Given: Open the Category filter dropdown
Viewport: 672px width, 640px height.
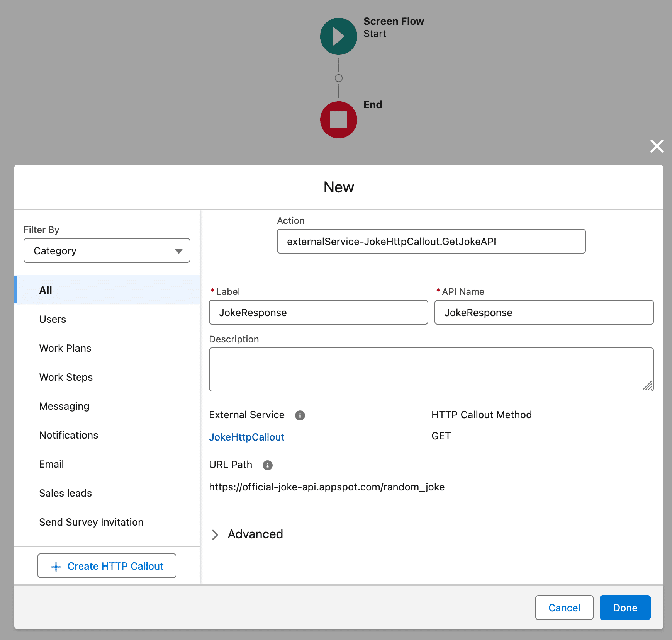Looking at the screenshot, I should point(107,250).
